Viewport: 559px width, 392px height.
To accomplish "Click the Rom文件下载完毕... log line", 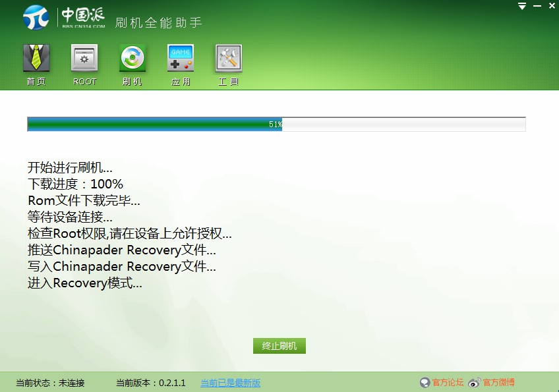I will pos(84,200).
